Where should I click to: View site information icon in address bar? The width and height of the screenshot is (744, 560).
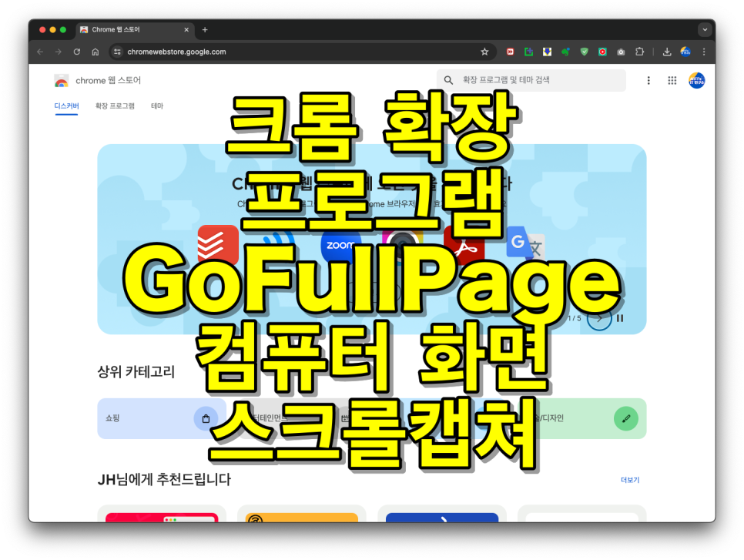click(x=117, y=52)
